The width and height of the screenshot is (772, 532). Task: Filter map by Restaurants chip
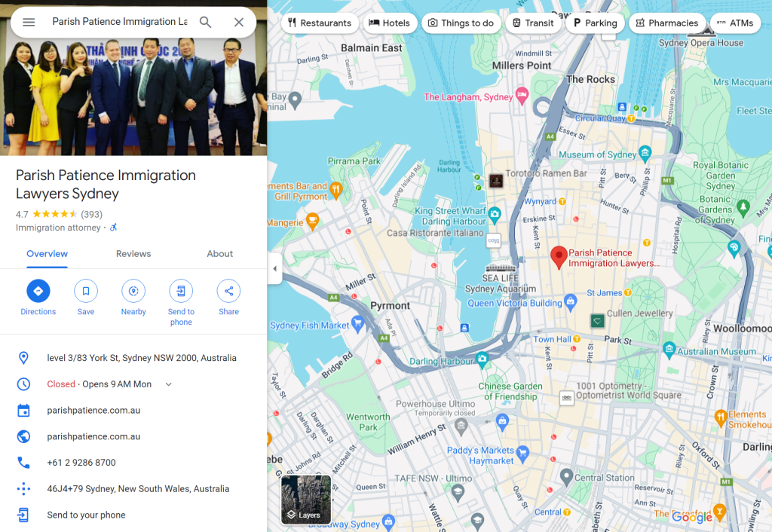pyautogui.click(x=320, y=23)
